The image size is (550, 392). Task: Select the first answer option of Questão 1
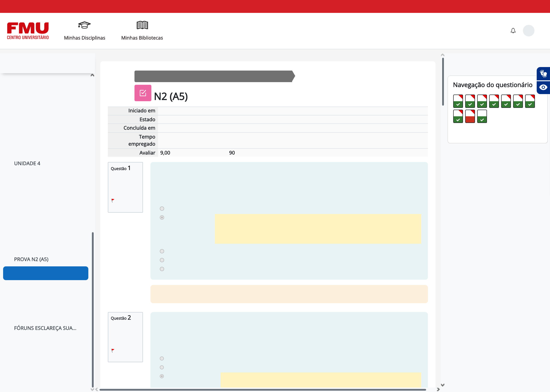162,209
